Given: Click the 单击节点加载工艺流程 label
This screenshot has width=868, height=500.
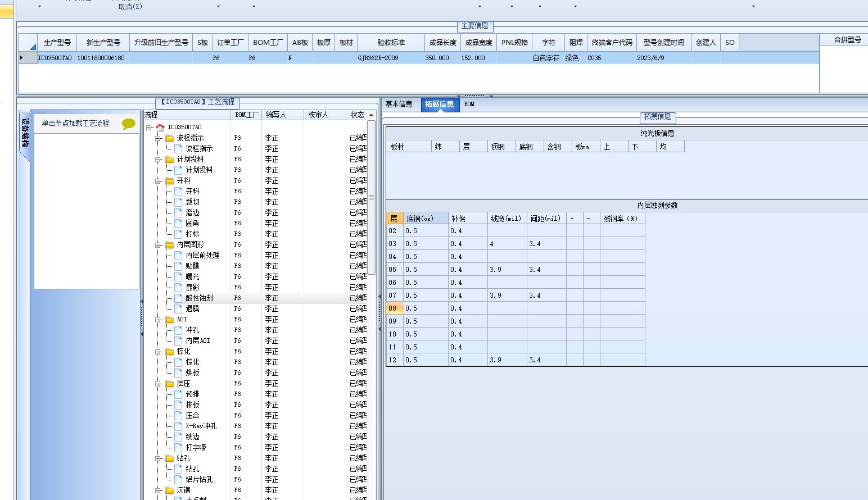Looking at the screenshot, I should tap(75, 124).
